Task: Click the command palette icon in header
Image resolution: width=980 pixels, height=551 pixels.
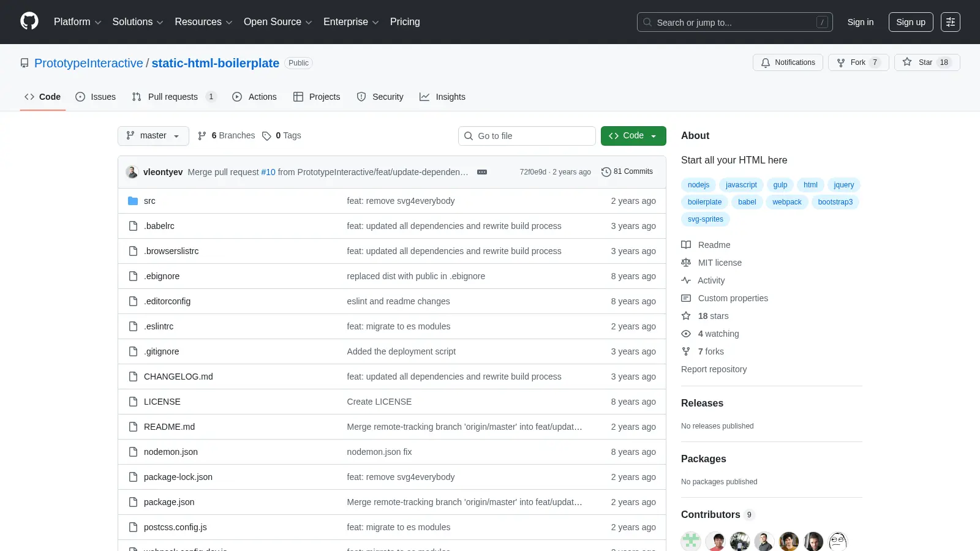Action: coord(951,22)
